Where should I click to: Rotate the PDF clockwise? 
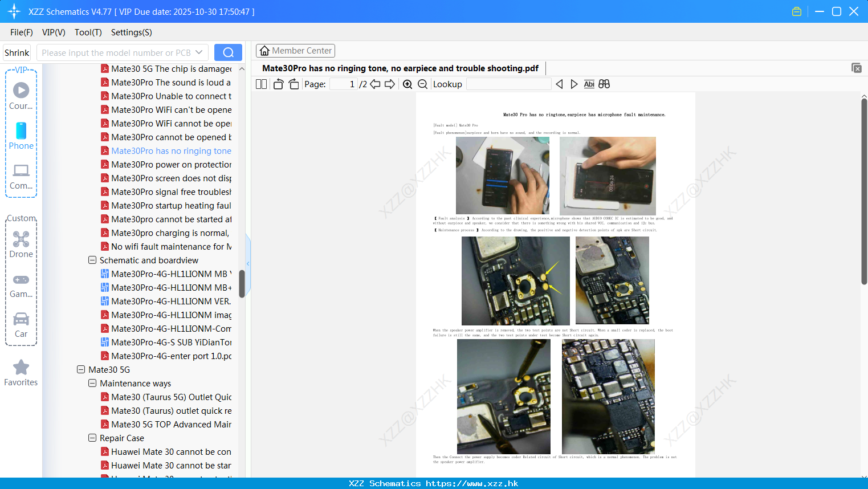pyautogui.click(x=294, y=84)
